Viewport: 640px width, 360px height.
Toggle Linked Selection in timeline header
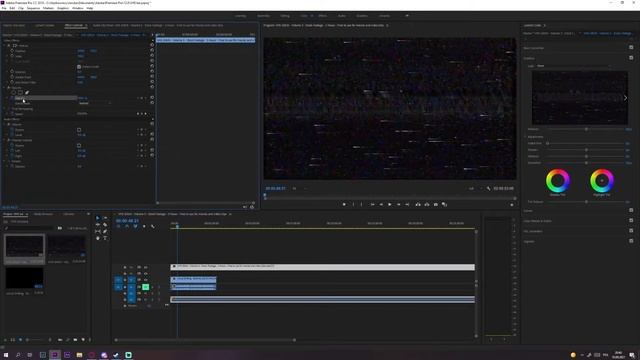point(135,226)
